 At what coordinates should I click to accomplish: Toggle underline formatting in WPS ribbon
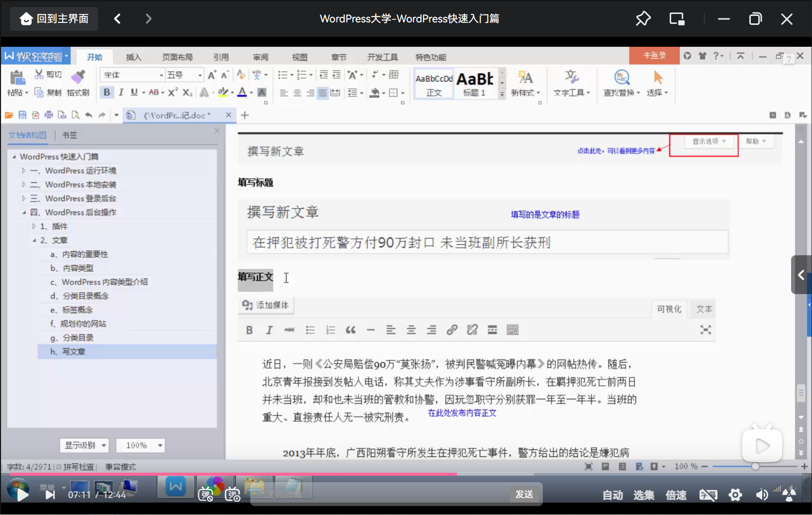pos(134,92)
